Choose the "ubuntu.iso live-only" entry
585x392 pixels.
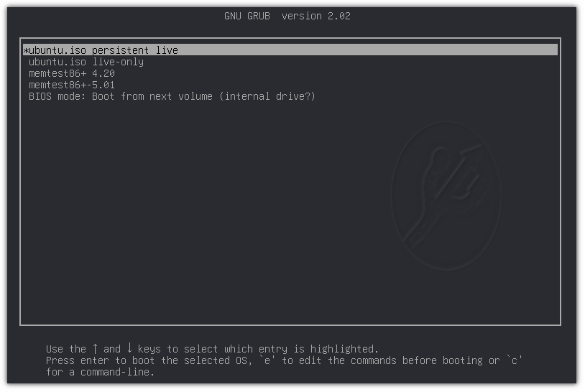coord(86,62)
